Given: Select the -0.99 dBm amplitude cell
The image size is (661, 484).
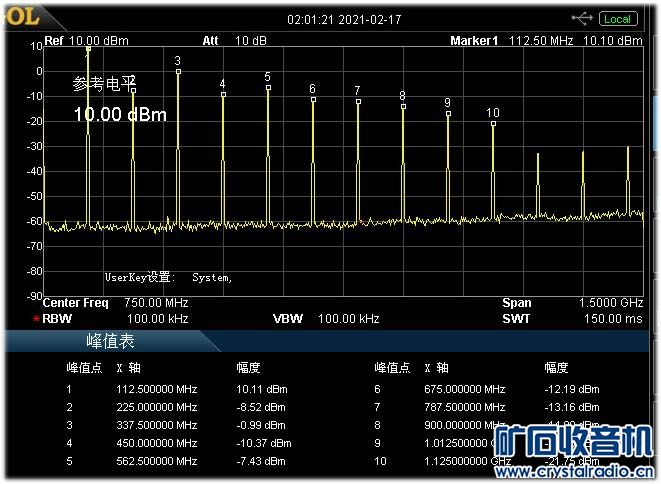Looking at the screenshot, I should click(261, 425).
